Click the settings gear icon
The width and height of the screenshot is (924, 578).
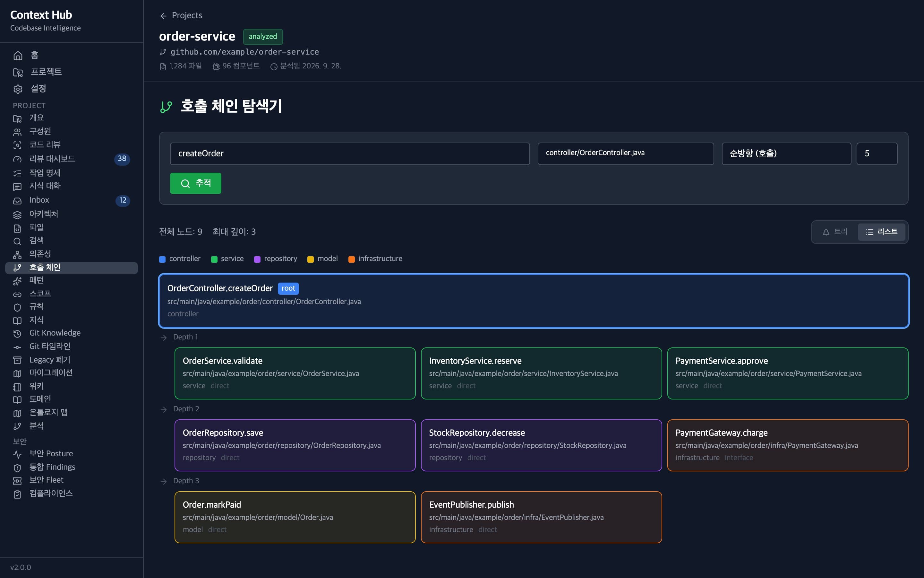pos(18,89)
